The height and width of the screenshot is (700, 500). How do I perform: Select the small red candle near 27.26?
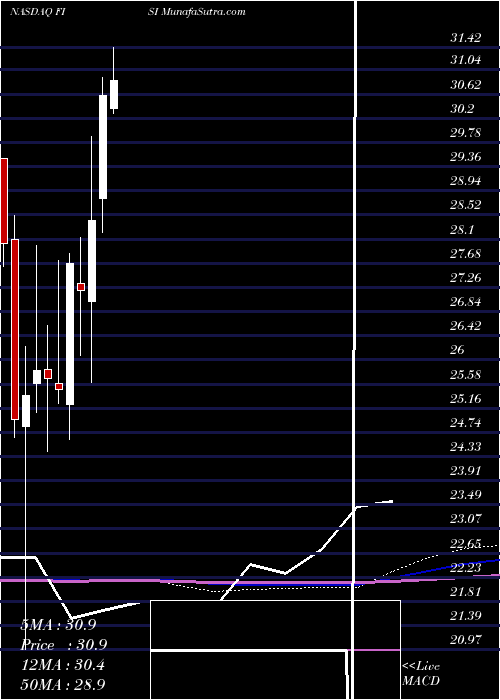81,287
